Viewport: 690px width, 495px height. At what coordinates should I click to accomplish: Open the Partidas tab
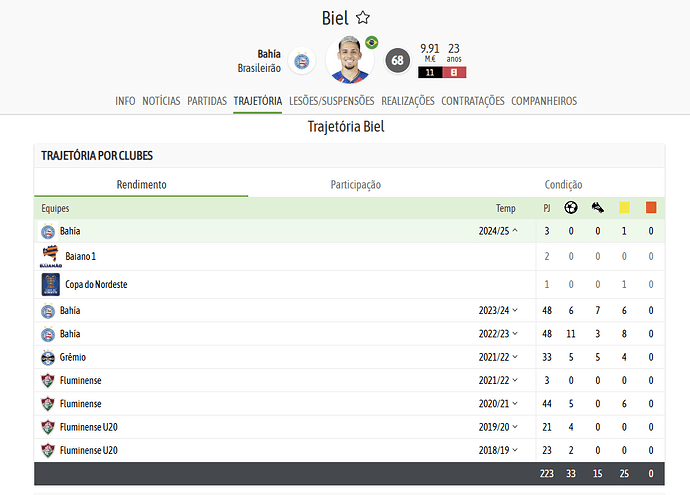tap(207, 101)
